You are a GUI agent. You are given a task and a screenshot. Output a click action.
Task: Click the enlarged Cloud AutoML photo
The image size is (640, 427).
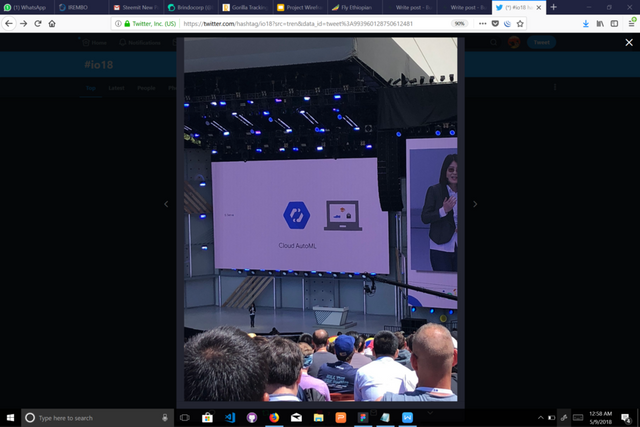(320, 219)
